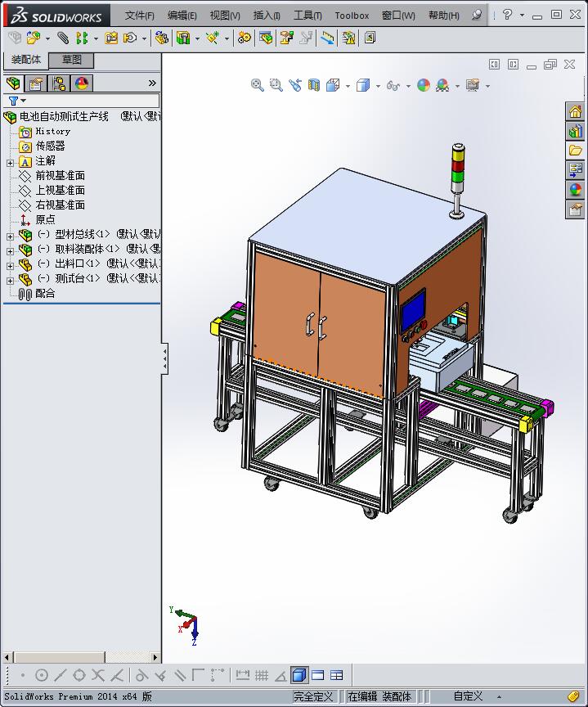
Task: Click the Interference Detection icon
Action: point(327,38)
